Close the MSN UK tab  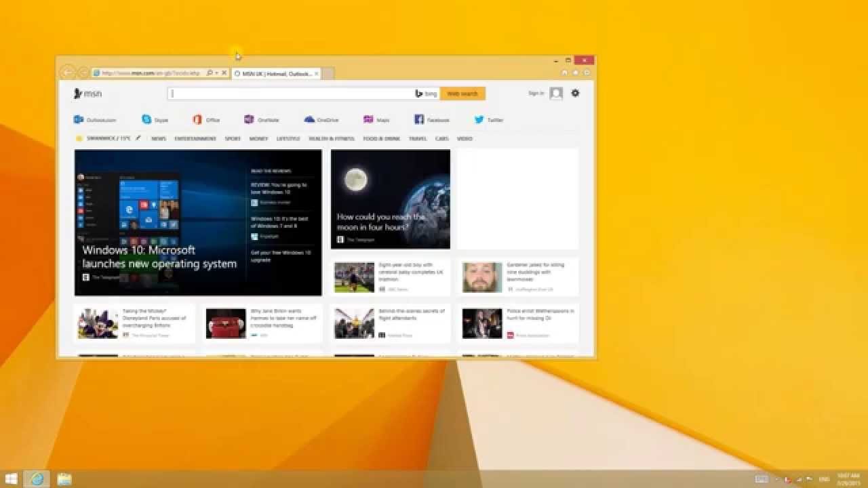(317, 73)
